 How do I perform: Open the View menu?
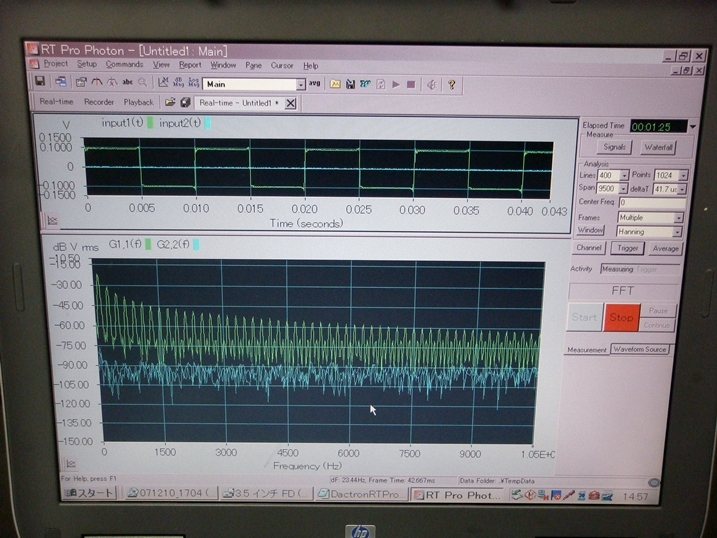(x=161, y=65)
